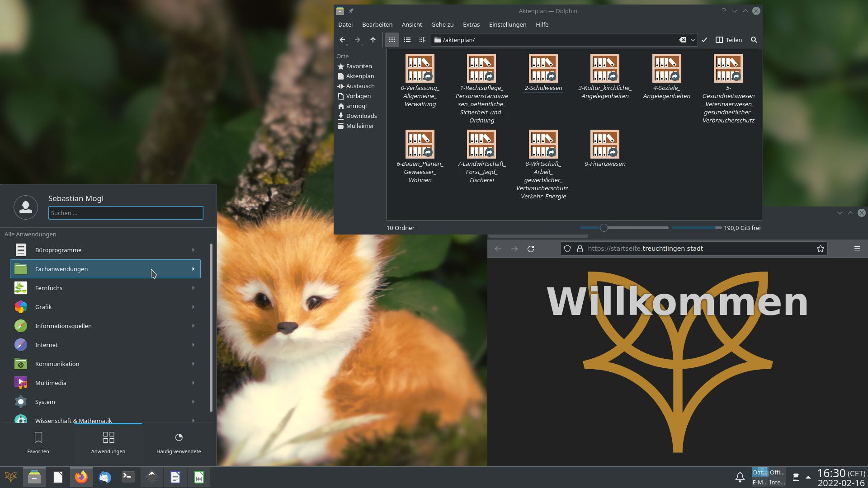Expand the location bar history dropdown
The image size is (868, 488).
(693, 40)
